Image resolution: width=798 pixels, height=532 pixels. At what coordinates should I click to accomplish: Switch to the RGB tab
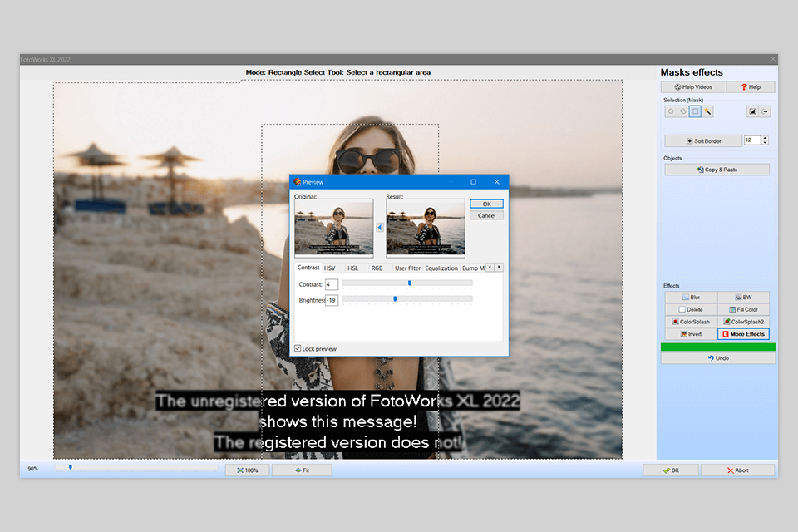coord(377,268)
